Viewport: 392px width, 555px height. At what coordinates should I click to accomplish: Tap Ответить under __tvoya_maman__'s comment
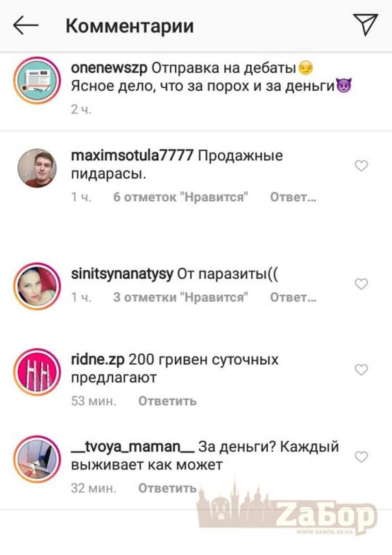(x=167, y=488)
